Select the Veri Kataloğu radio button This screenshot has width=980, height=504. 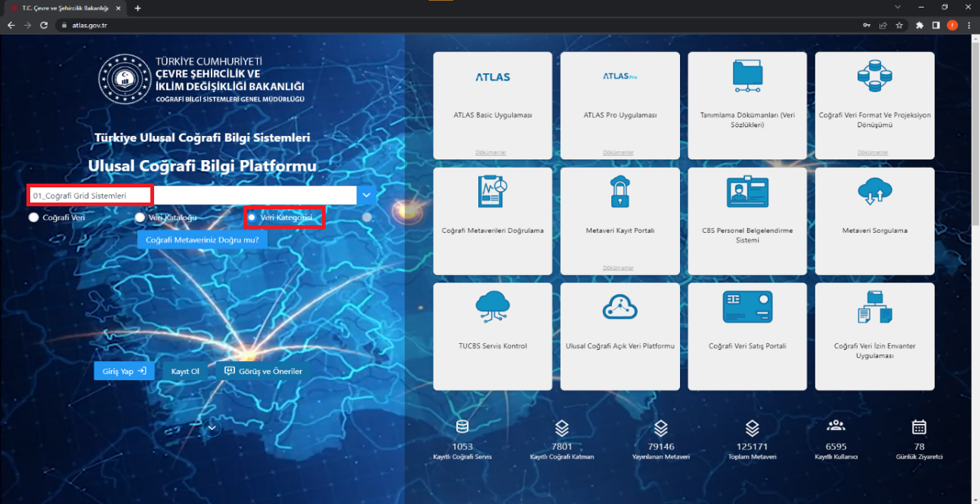pos(140,218)
